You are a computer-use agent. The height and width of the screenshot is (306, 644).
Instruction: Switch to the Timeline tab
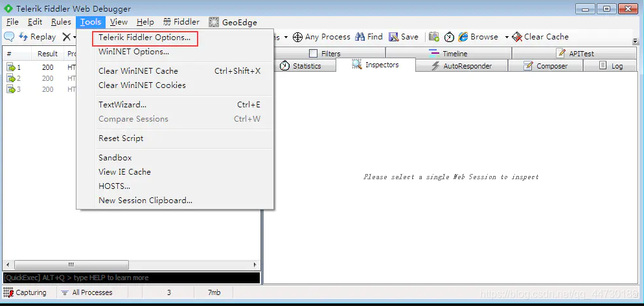[x=448, y=53]
